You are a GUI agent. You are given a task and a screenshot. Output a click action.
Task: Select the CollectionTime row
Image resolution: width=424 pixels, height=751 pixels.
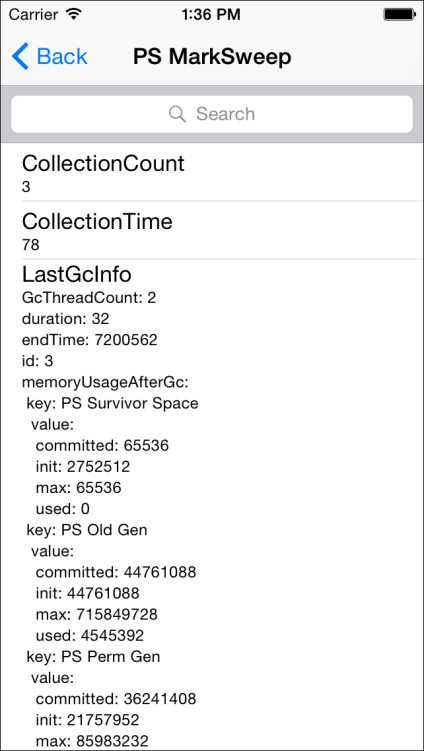pos(212,230)
